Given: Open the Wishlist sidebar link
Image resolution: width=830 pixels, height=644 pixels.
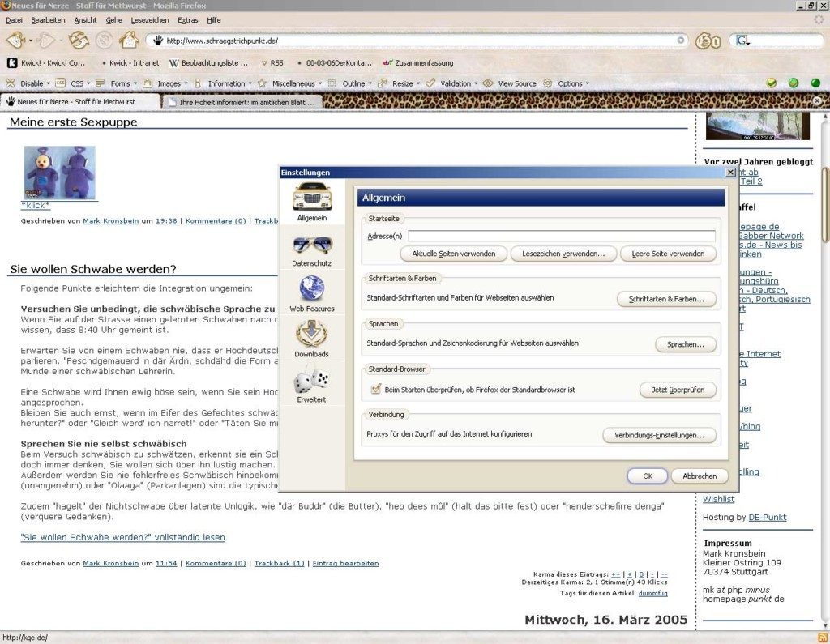Looking at the screenshot, I should pos(718,498).
